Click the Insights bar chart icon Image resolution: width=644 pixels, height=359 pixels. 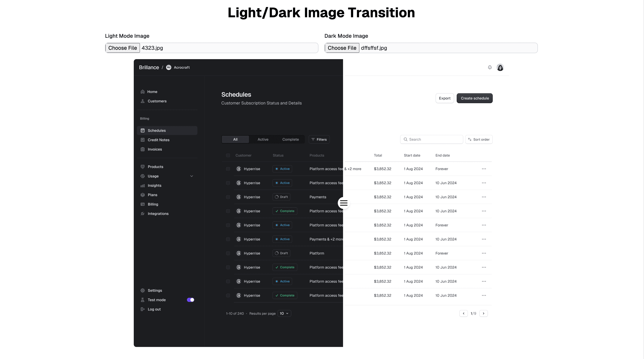143,186
